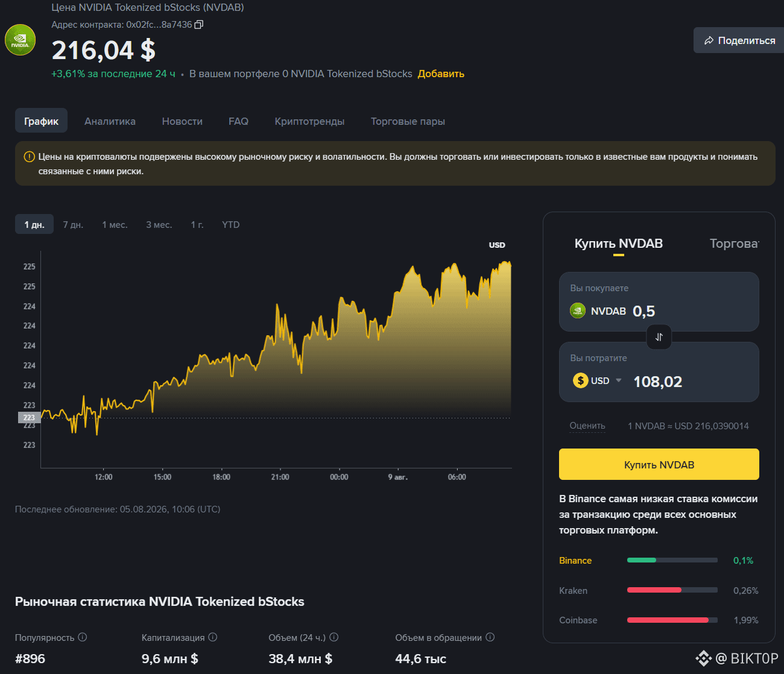Copy the contract address icon
The width and height of the screenshot is (784, 674).
(199, 25)
